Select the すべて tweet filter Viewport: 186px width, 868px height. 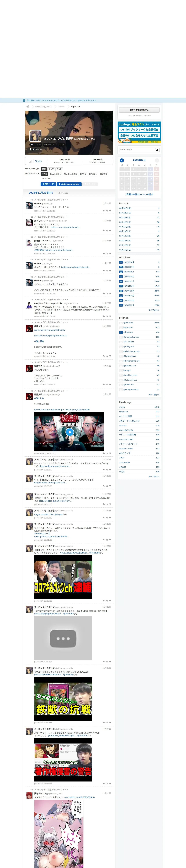click(x=45, y=174)
